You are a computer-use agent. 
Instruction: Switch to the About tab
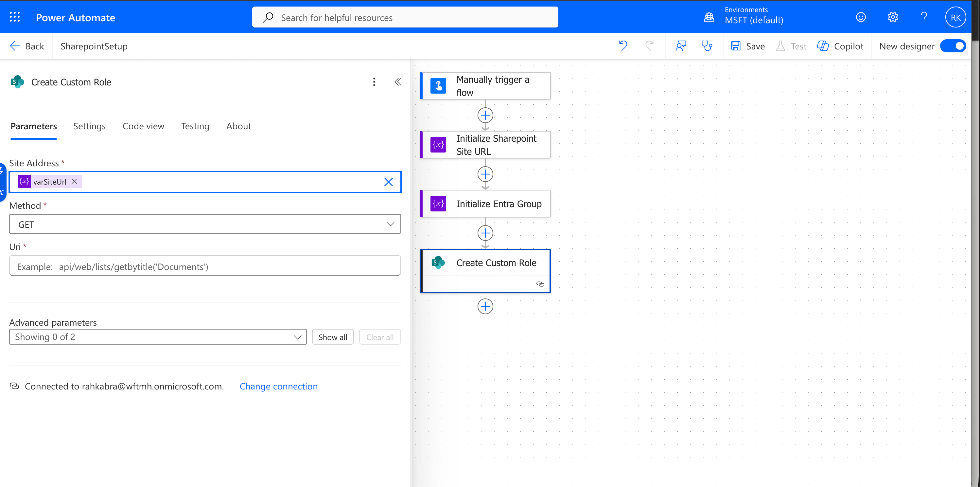pos(238,126)
